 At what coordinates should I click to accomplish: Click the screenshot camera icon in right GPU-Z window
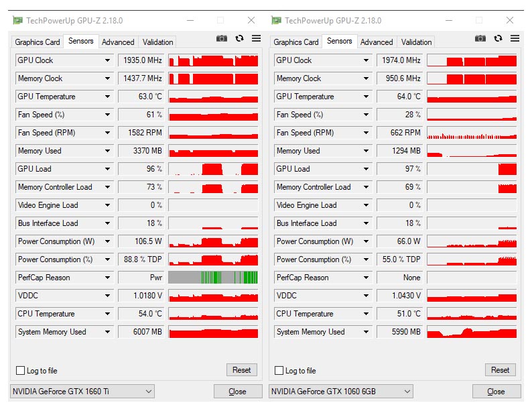point(480,39)
